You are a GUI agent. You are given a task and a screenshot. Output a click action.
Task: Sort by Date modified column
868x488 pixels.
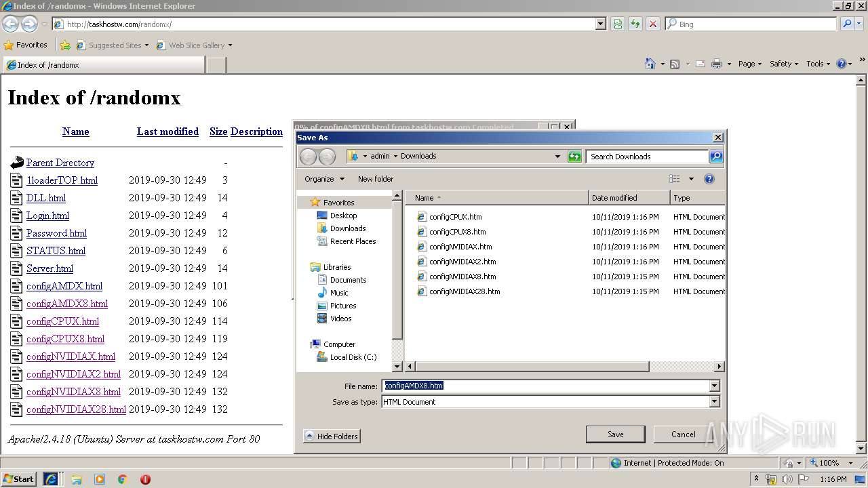629,198
